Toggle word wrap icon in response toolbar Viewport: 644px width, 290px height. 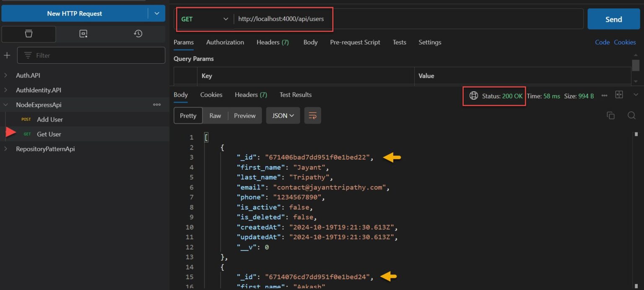(313, 116)
